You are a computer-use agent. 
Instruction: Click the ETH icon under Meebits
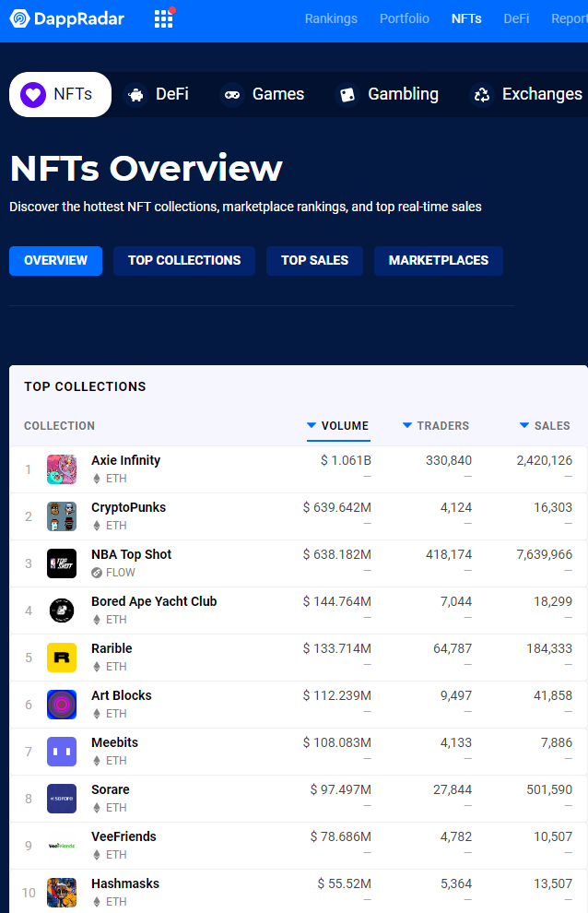(97, 761)
